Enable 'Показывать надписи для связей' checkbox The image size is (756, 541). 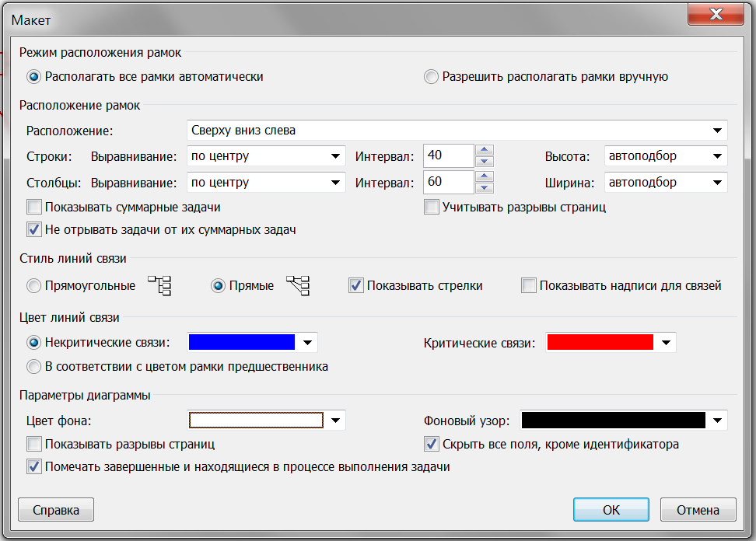coord(529,286)
